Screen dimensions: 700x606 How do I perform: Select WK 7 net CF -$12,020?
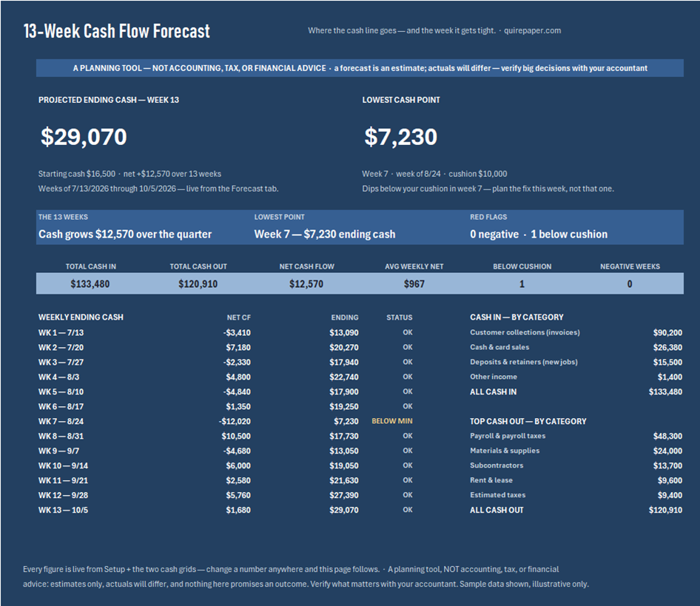(x=235, y=421)
